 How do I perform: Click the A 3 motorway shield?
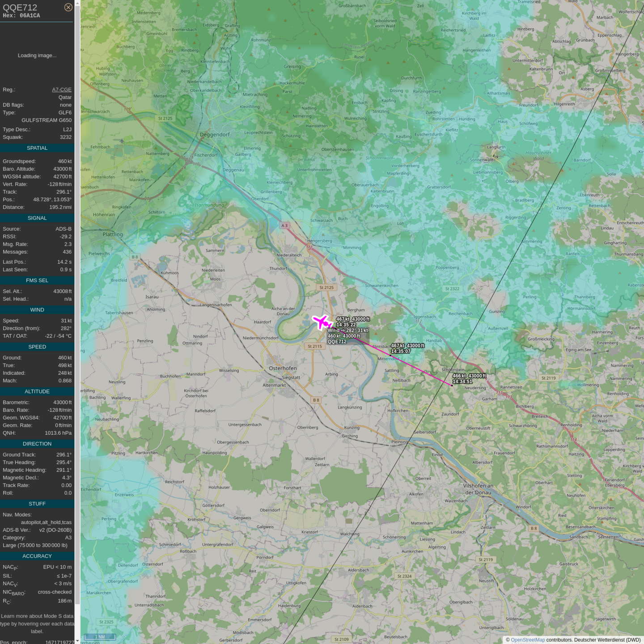click(284, 225)
